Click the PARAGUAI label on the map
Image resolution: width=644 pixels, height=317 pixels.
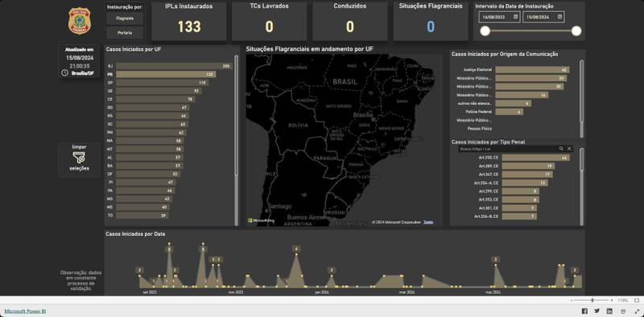(325, 158)
